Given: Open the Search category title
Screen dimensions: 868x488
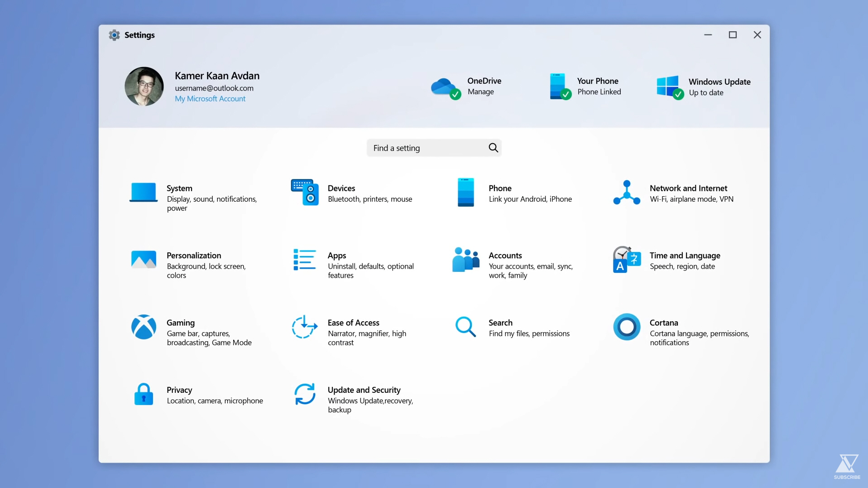Looking at the screenshot, I should click(500, 323).
